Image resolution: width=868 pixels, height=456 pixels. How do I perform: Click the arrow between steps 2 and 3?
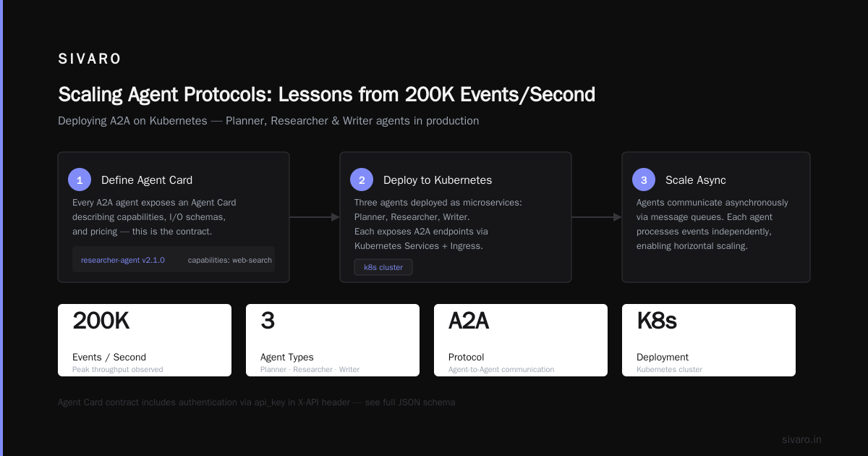click(597, 217)
